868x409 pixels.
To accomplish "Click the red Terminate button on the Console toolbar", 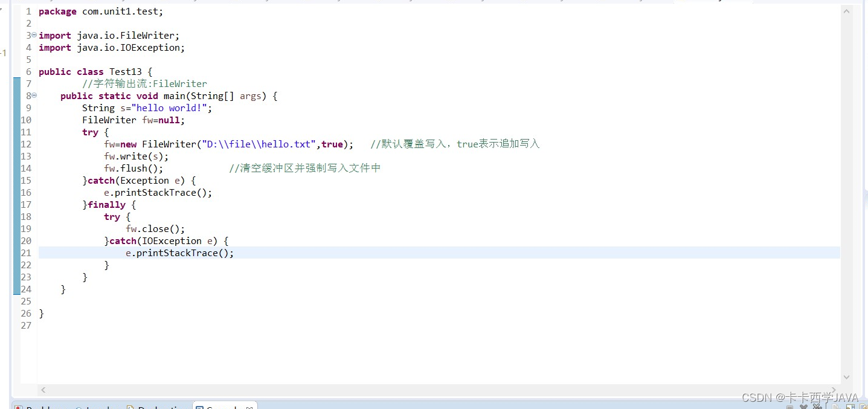I will pyautogui.click(x=789, y=405).
